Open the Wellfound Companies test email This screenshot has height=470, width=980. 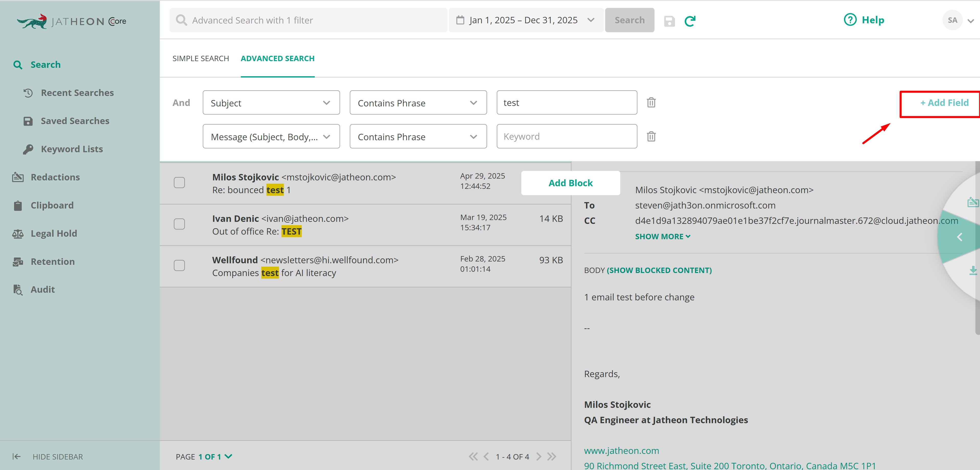(365, 266)
